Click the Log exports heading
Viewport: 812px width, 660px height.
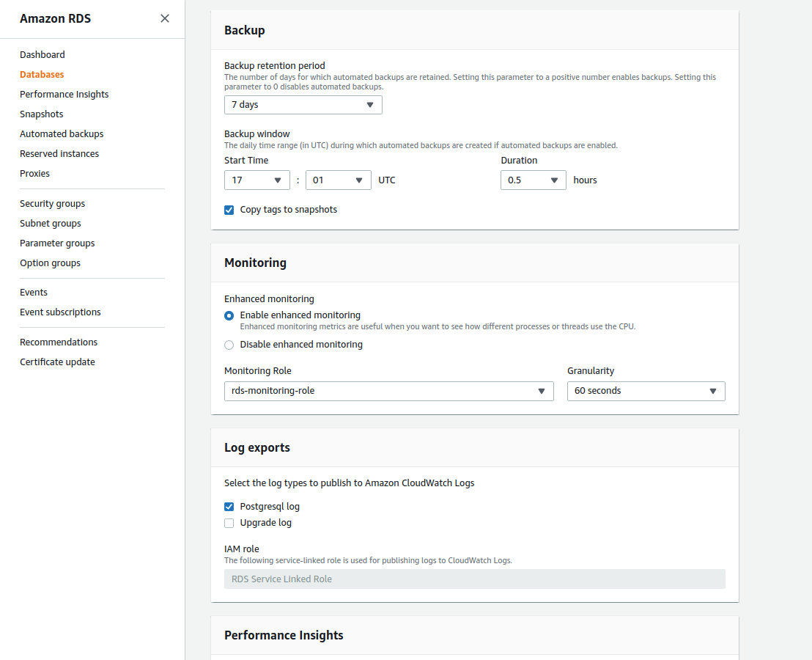pyautogui.click(x=256, y=447)
